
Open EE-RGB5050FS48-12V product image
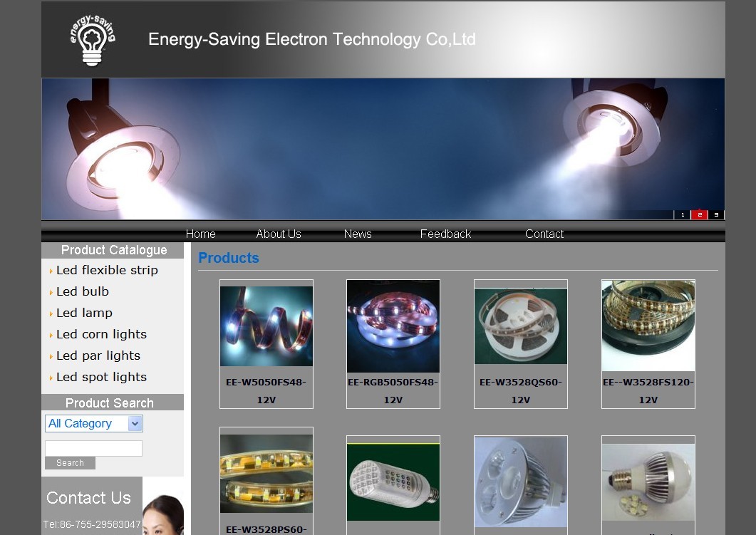tap(393, 326)
